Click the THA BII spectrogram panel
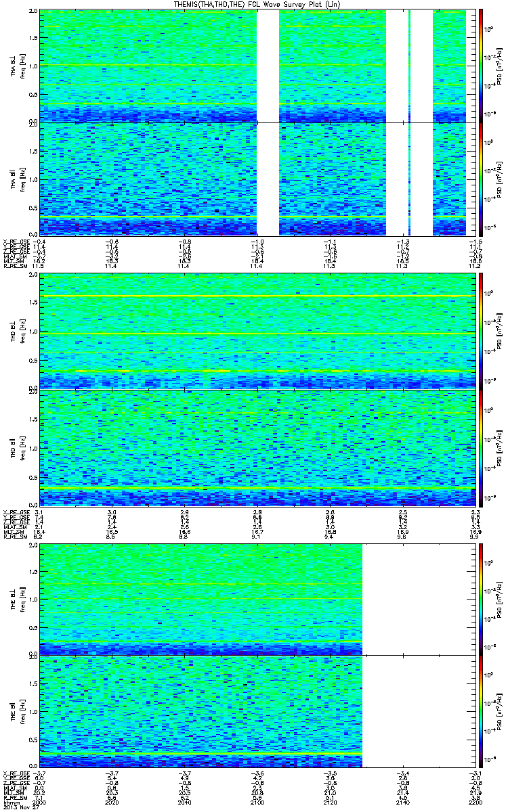 tap(256, 179)
